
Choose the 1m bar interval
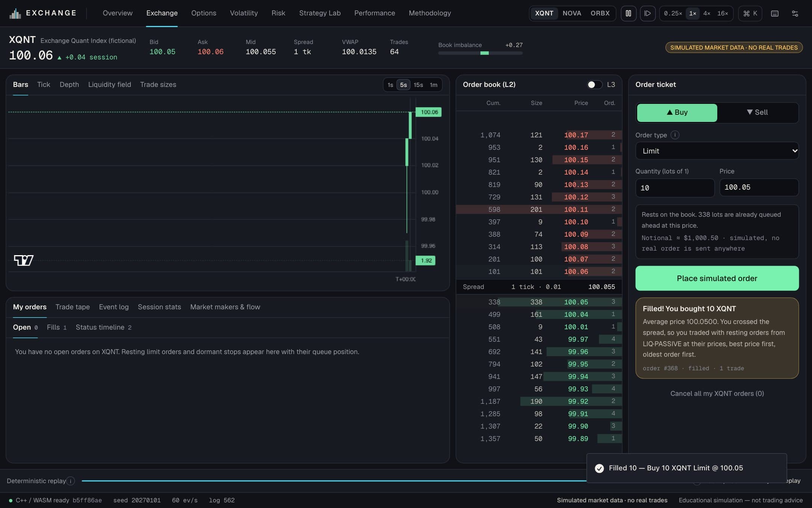(x=433, y=85)
